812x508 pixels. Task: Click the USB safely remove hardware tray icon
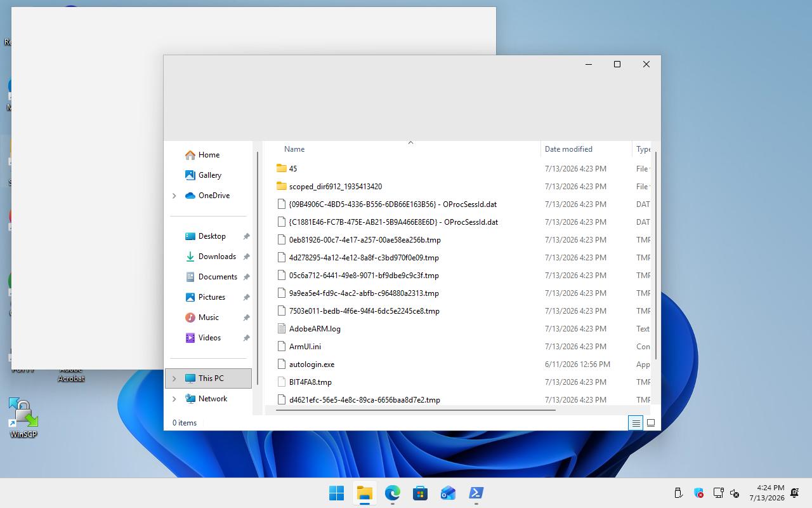(678, 493)
